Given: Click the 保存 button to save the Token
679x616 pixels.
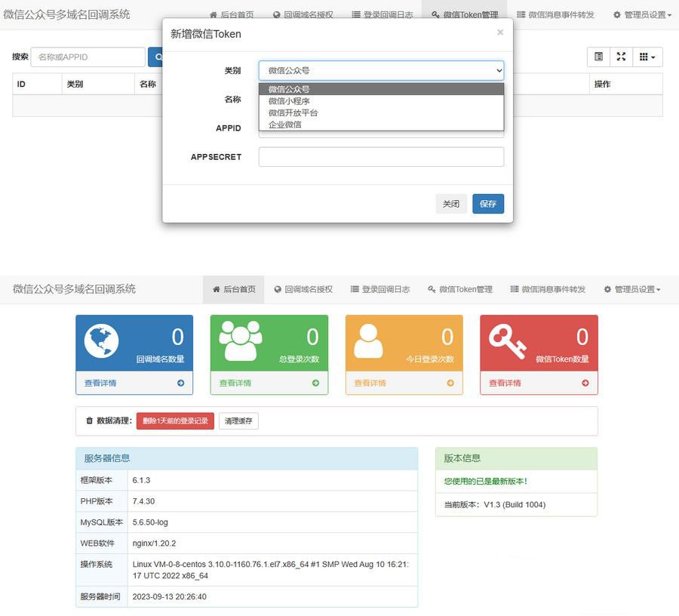Looking at the screenshot, I should (488, 204).
